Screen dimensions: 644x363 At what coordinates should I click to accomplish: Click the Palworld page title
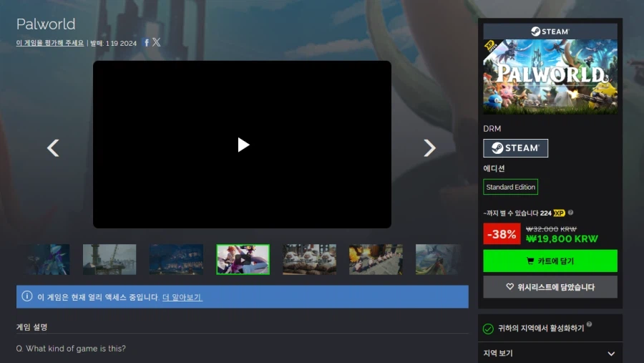click(46, 24)
